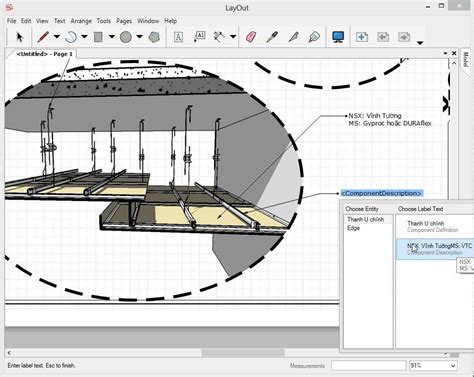Choose the Text box tool
Screen dimensions: 474x377
tap(178, 37)
